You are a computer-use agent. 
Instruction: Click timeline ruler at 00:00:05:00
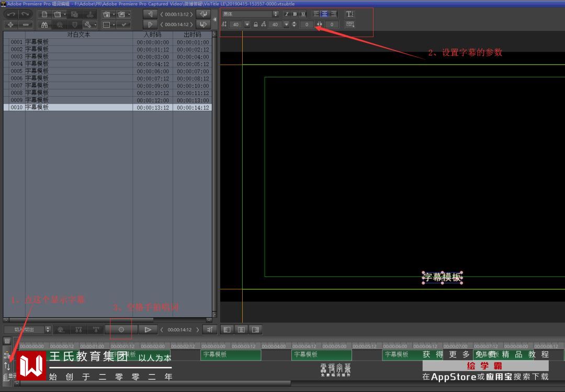pos(334,347)
